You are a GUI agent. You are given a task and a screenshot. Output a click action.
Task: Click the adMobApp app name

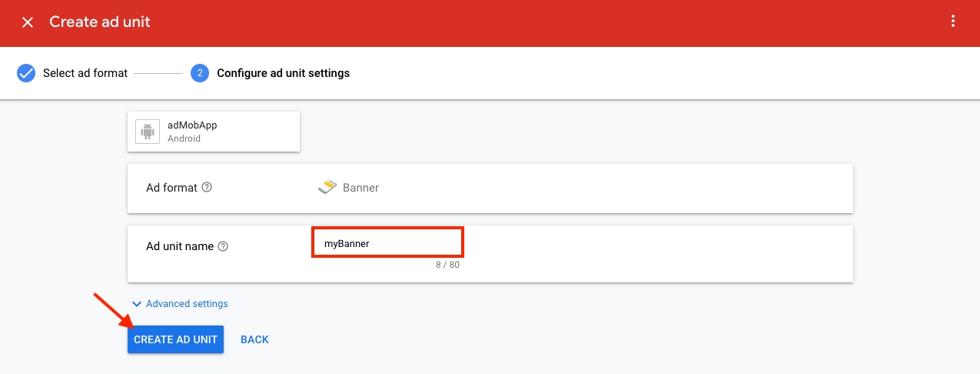pyautogui.click(x=192, y=125)
